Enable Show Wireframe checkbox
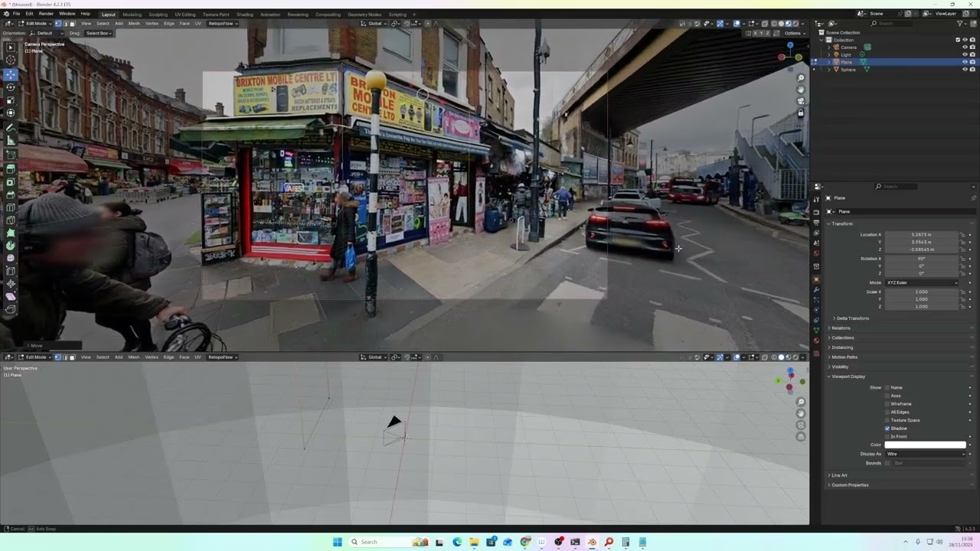The image size is (980, 551). pyautogui.click(x=887, y=404)
